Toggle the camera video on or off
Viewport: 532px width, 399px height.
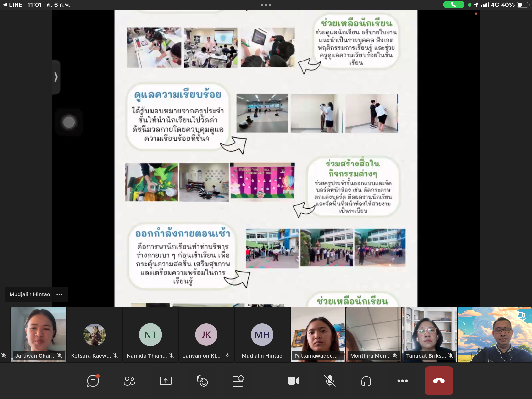(x=293, y=381)
